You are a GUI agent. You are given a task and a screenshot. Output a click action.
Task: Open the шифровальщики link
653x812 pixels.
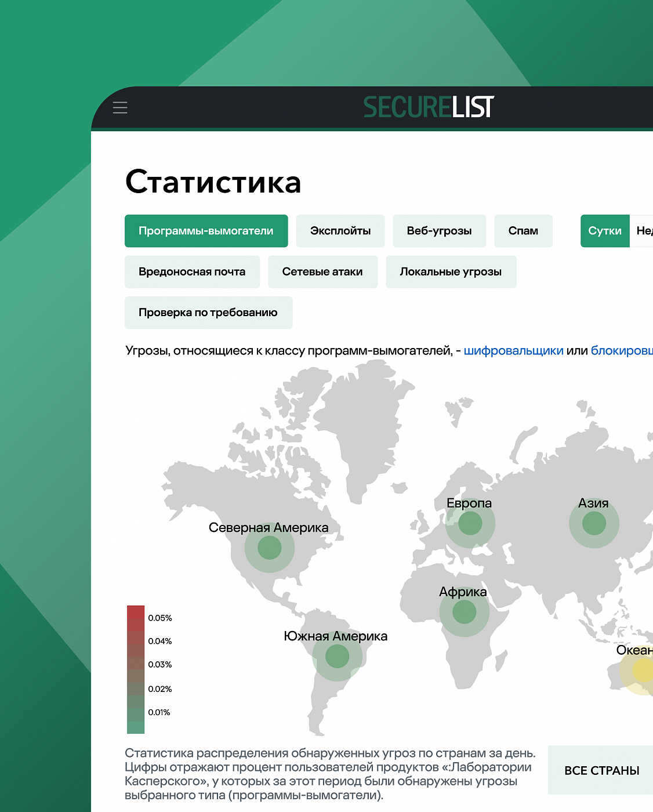coord(514,351)
